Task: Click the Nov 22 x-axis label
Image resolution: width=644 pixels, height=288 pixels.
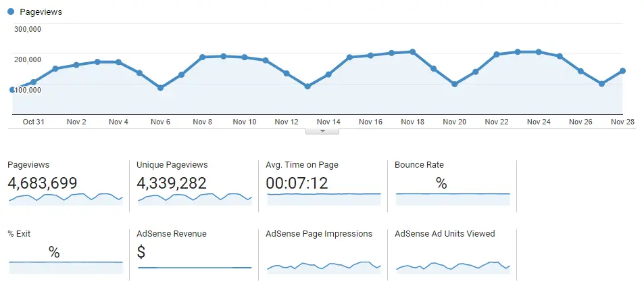Action: pos(497,122)
